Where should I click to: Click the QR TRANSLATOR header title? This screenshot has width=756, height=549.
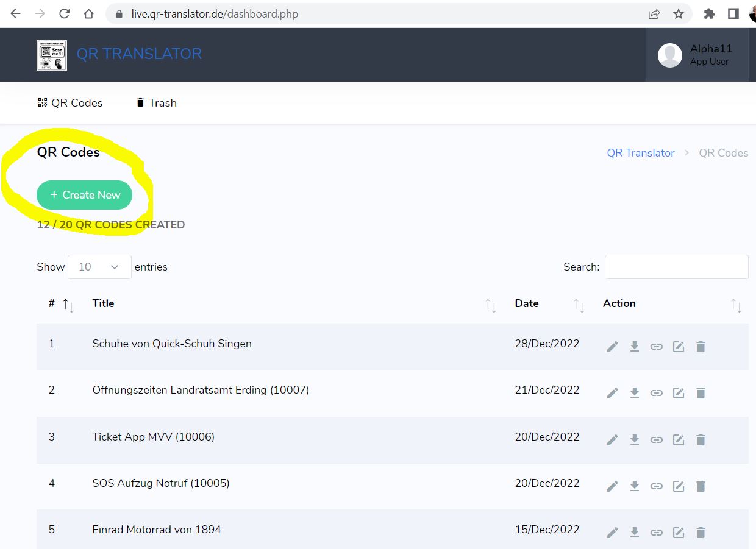point(139,54)
